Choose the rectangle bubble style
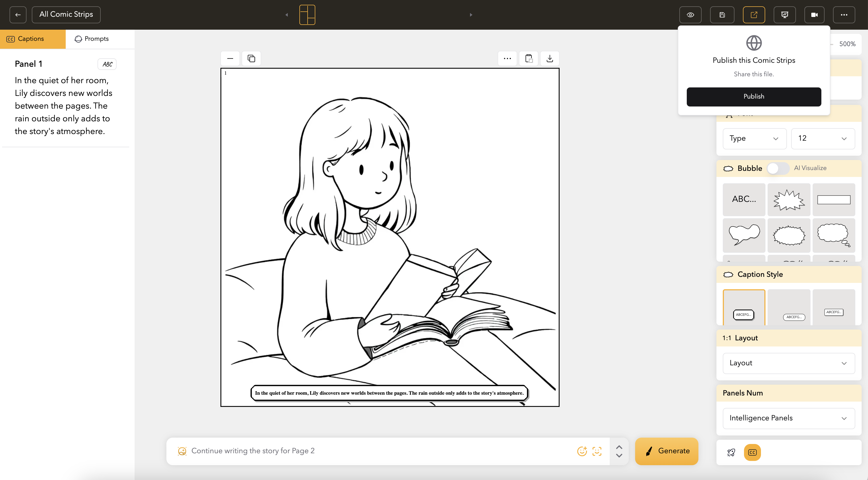 (x=834, y=199)
